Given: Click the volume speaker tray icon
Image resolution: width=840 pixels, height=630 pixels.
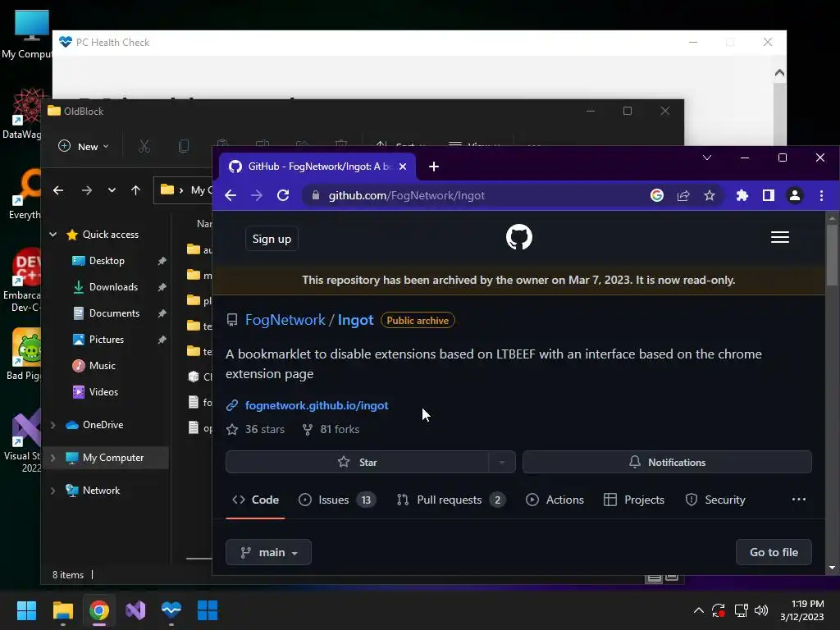Looking at the screenshot, I should click(761, 610).
